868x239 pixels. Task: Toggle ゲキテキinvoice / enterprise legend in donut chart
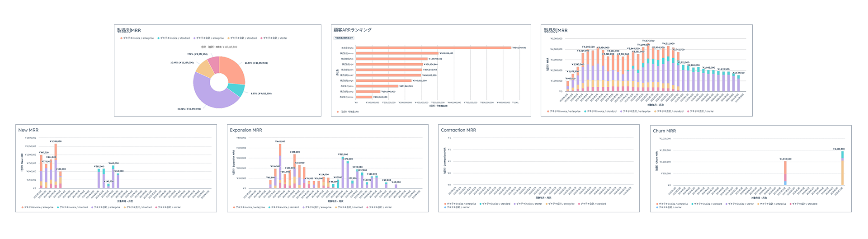[x=137, y=38]
